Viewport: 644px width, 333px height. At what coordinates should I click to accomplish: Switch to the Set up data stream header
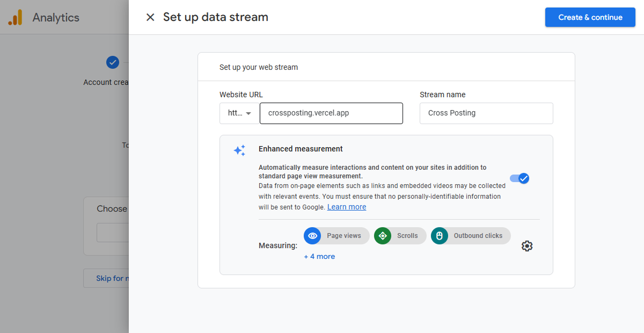(216, 17)
